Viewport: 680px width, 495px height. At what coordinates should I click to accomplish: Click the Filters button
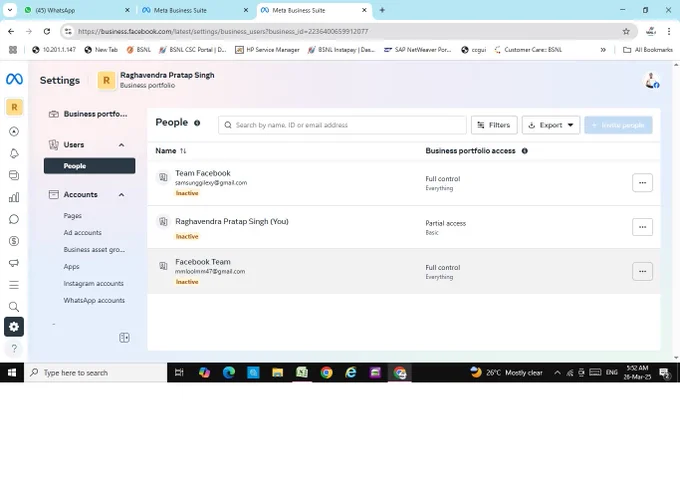pyautogui.click(x=494, y=125)
